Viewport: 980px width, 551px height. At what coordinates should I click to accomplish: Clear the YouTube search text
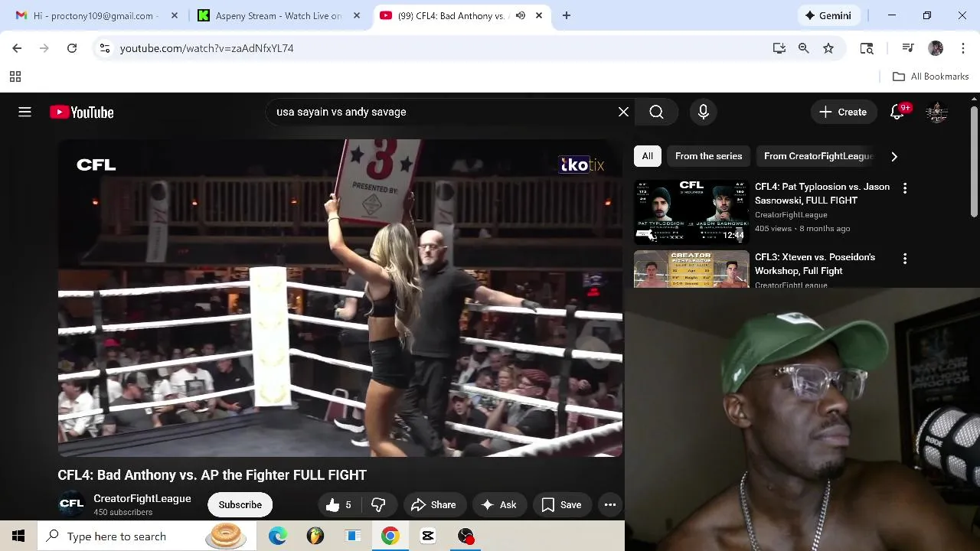623,112
